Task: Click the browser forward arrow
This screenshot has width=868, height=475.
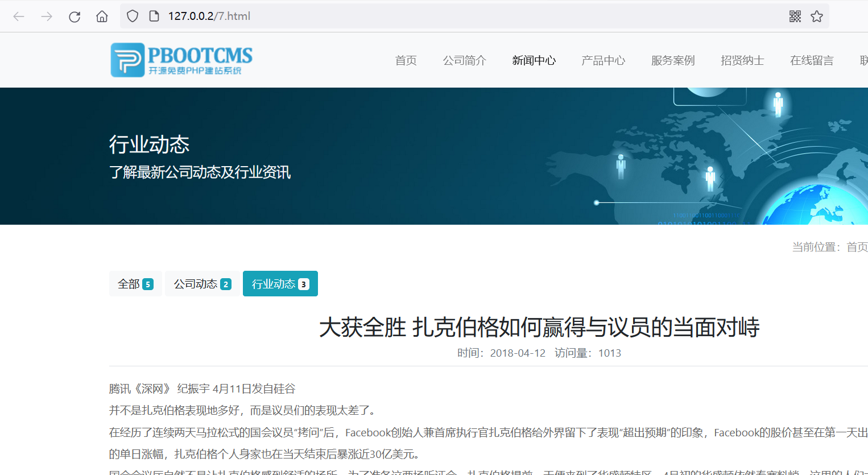Action: point(46,16)
